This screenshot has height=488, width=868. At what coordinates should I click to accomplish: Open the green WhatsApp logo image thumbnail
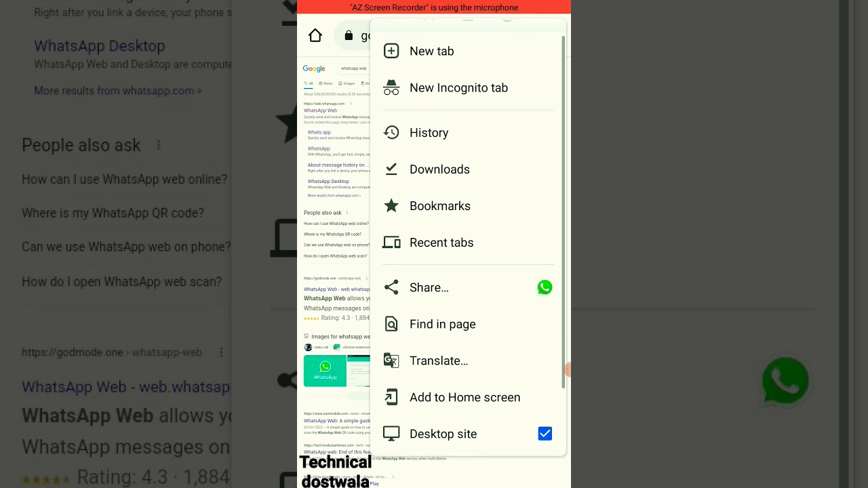click(x=325, y=371)
